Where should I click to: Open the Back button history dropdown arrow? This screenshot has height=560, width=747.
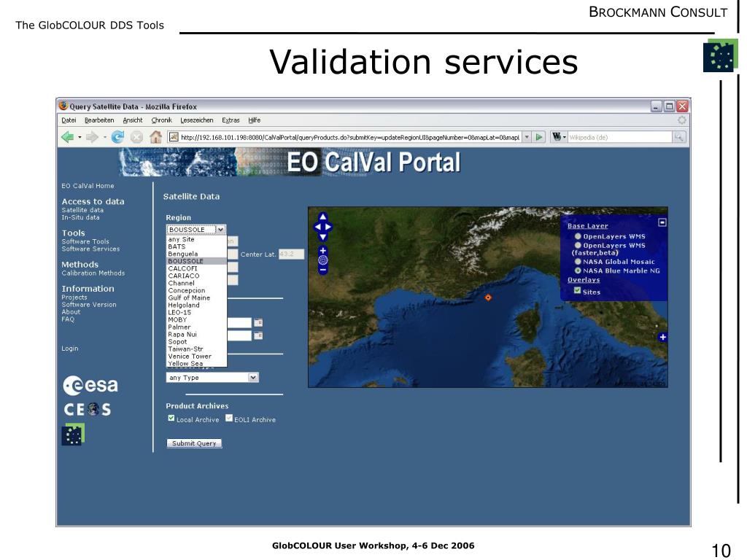pos(79,137)
